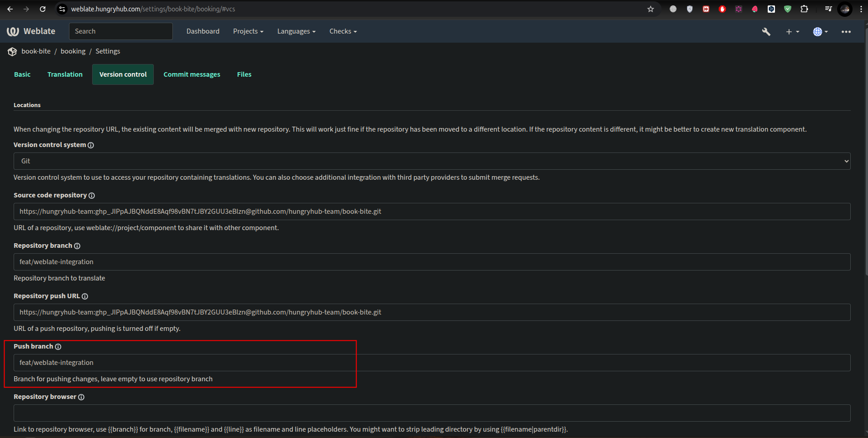
Task: Expand the Languages dropdown menu
Action: coord(296,31)
